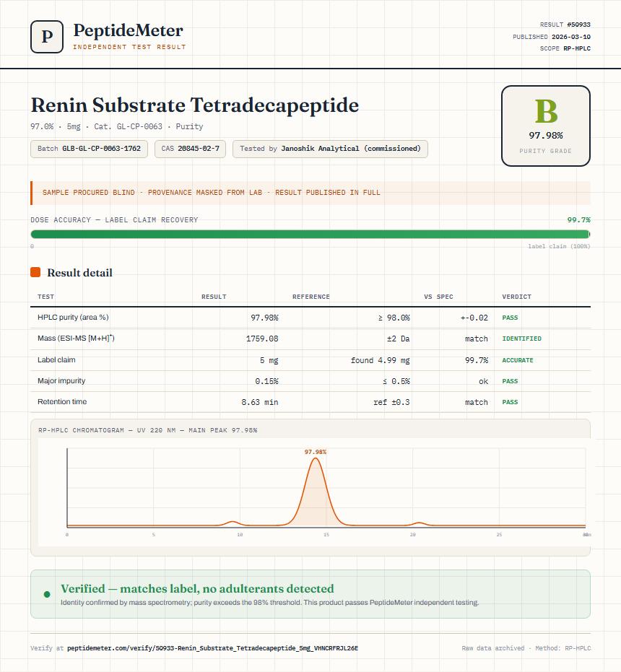Click the Cat. GL-CP-0063 subtitle line
The width and height of the screenshot is (621, 672).
point(117,126)
